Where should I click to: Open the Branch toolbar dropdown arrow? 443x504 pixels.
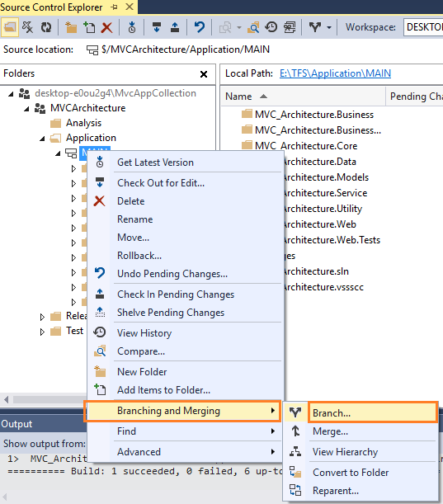click(x=329, y=28)
